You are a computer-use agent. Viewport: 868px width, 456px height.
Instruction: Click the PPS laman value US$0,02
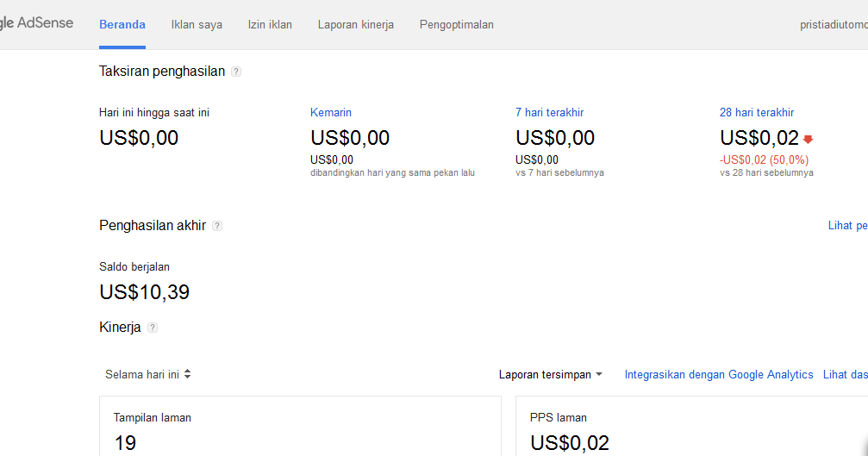pos(570,443)
